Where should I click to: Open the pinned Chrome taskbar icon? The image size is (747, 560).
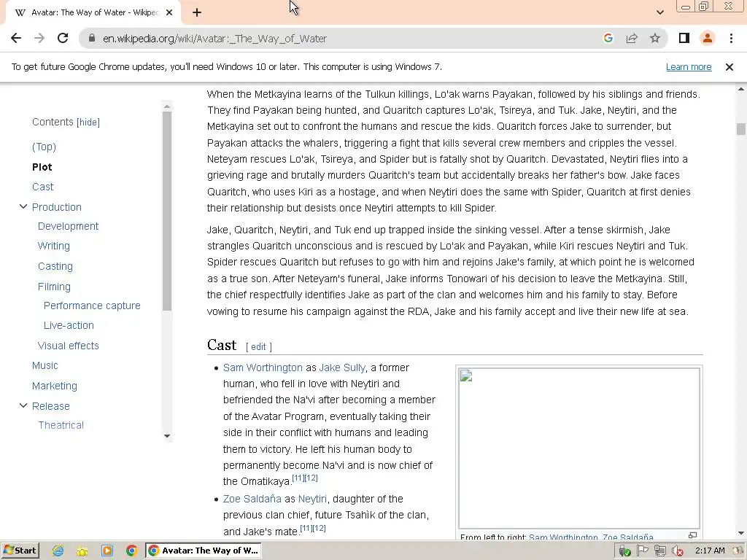[x=131, y=551]
